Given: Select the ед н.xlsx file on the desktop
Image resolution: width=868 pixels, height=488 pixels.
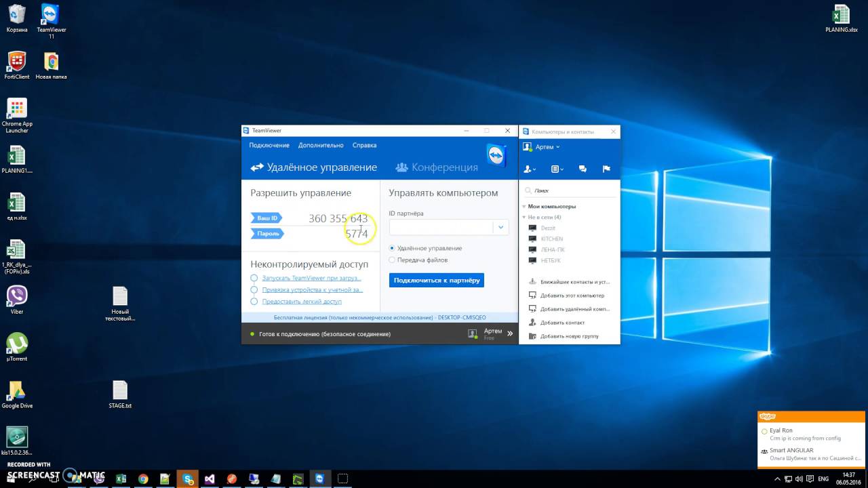Looking at the screenshot, I should click(x=17, y=207).
